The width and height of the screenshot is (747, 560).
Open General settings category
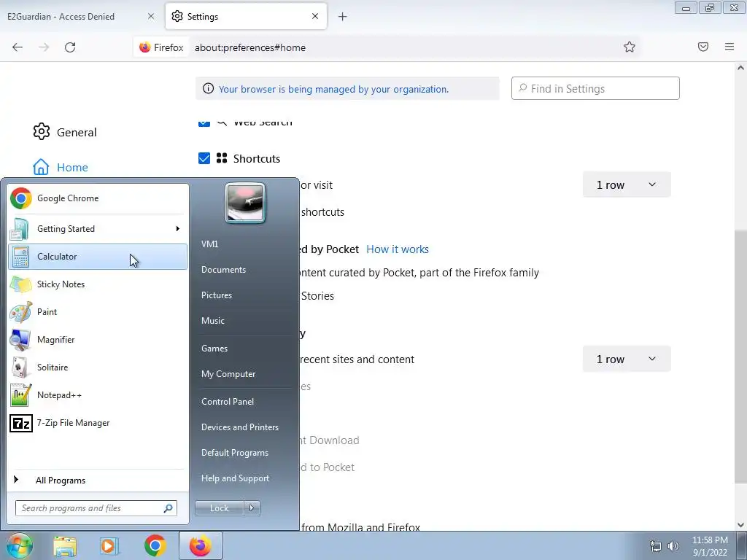[x=65, y=132]
